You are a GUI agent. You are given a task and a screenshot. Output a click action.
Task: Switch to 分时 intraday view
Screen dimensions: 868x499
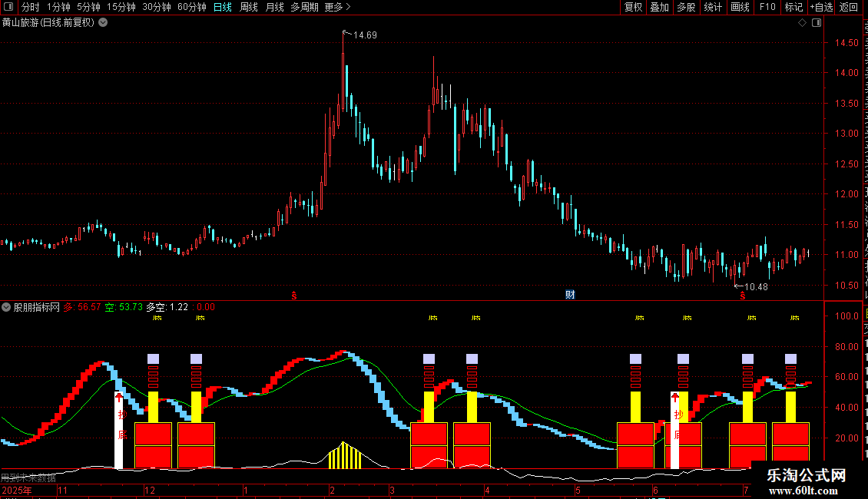31,7
